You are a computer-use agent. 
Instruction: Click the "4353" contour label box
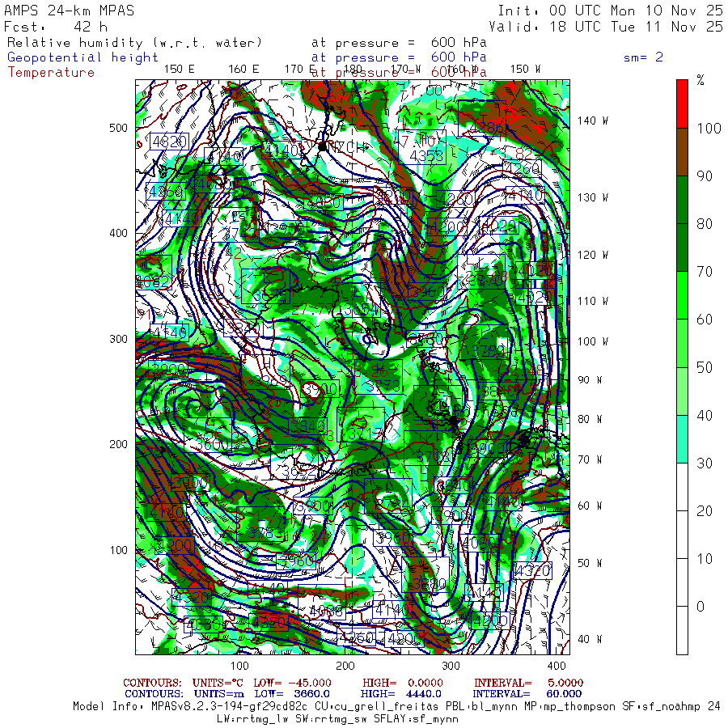(x=426, y=155)
